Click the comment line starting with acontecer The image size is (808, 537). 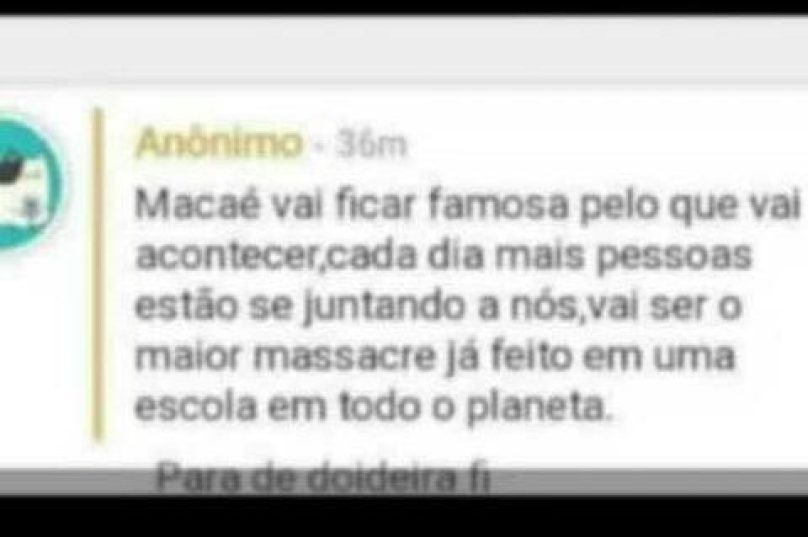tap(443, 256)
